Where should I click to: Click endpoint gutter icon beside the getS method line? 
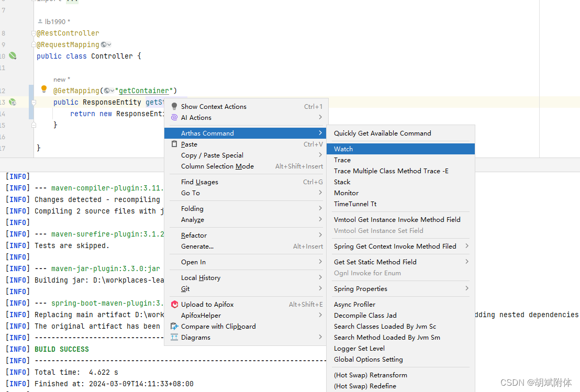(x=13, y=102)
